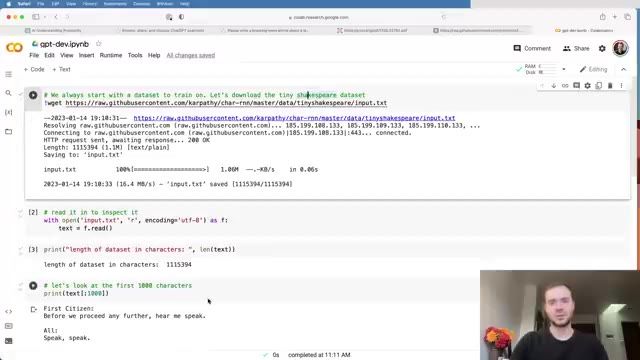Open the variables {x} panel
This screenshot has width=640, height=360.
(9, 112)
